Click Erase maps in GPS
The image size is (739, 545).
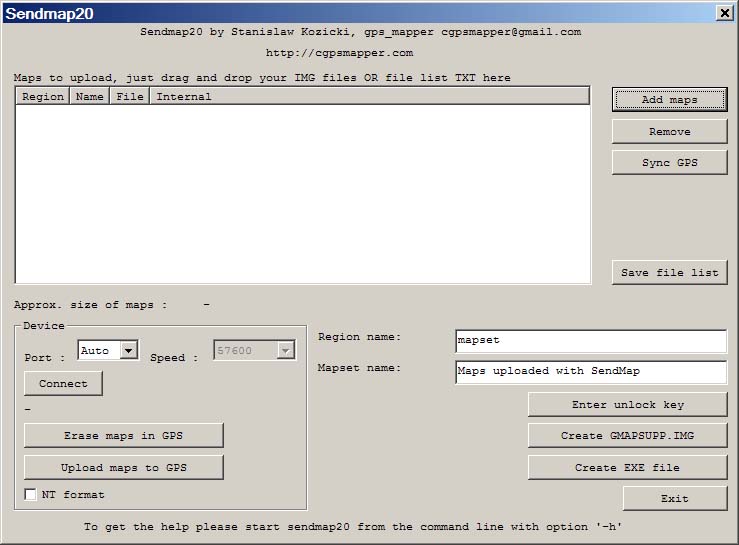(123, 436)
